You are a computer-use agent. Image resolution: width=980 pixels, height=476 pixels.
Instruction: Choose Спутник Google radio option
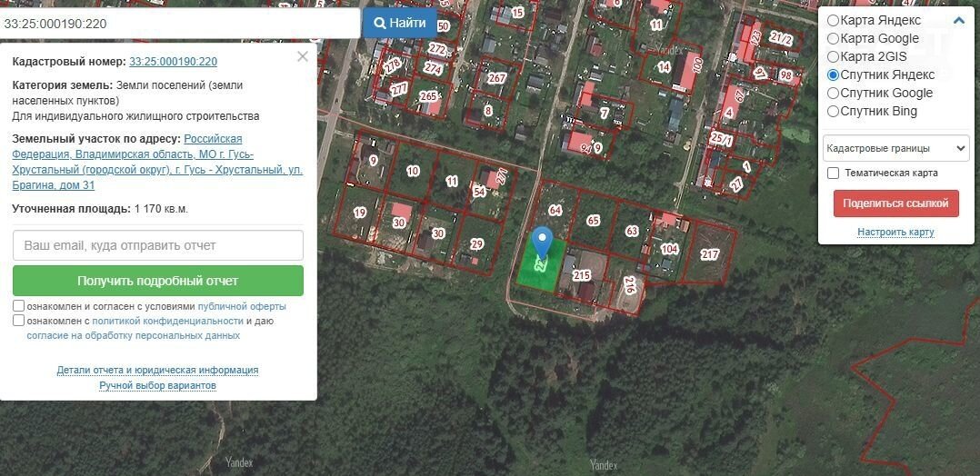pos(833,93)
